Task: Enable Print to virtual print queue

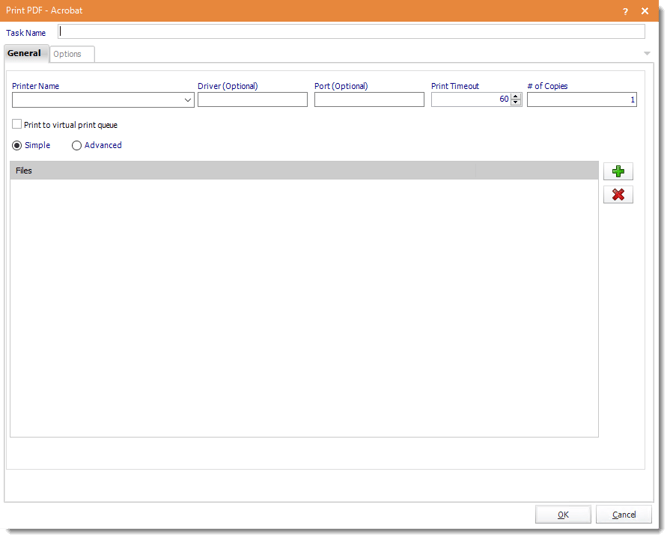Action: (x=17, y=125)
